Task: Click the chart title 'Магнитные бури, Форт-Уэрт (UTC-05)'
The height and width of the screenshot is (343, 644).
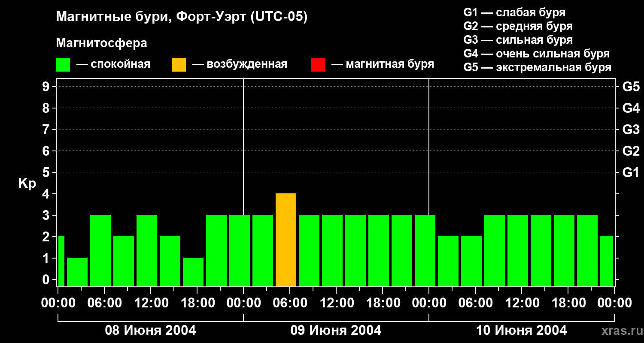Action: (x=182, y=17)
